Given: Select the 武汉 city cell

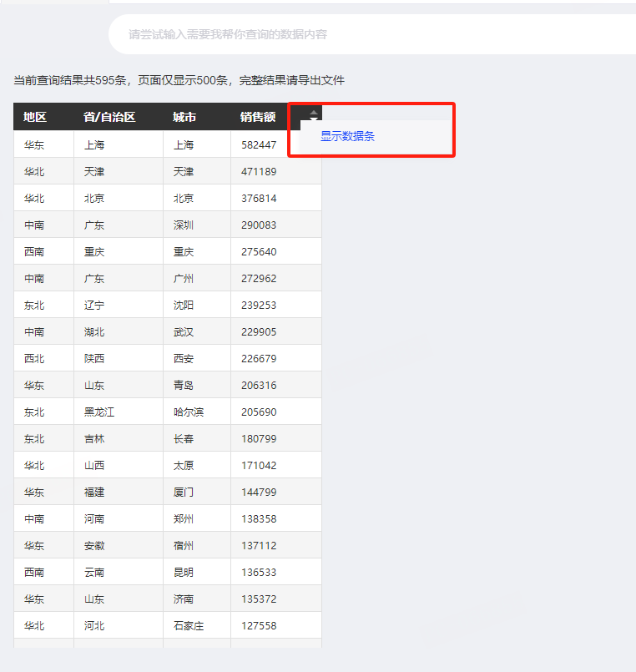Looking at the screenshot, I should click(x=184, y=331).
